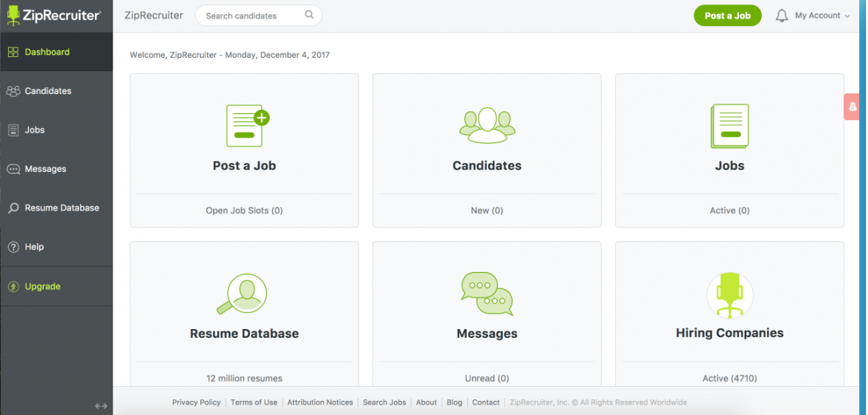This screenshot has height=415, width=868.
Task: Open the Terms of Use footer link
Action: (254, 402)
